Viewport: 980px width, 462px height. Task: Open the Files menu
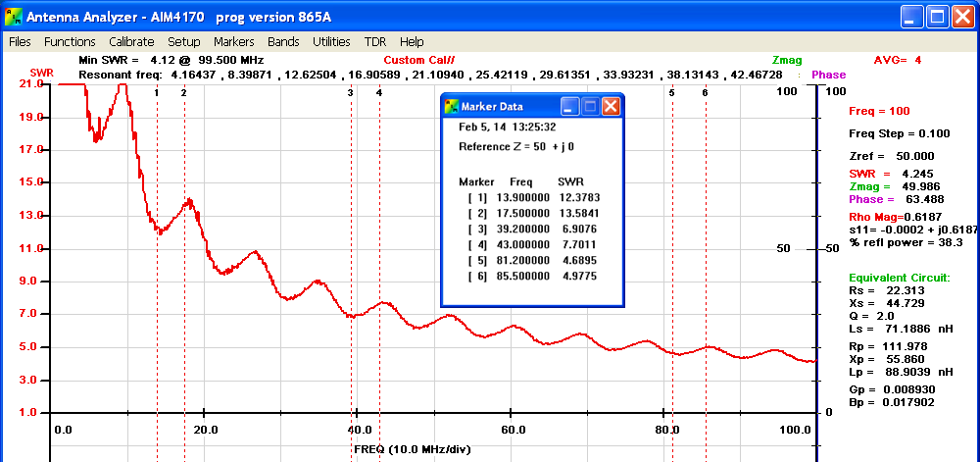(x=20, y=42)
